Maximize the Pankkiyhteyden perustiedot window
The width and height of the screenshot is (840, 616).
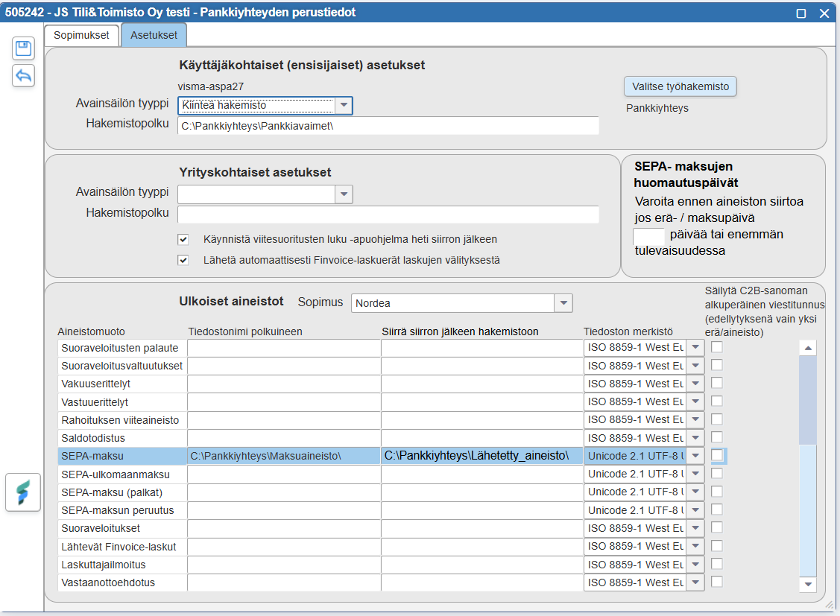coord(801,13)
